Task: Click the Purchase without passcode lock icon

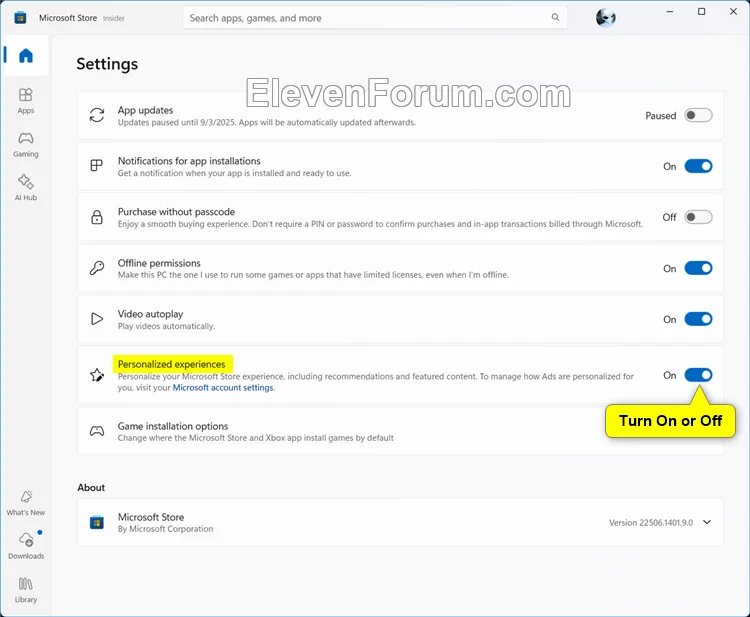Action: tap(97, 217)
